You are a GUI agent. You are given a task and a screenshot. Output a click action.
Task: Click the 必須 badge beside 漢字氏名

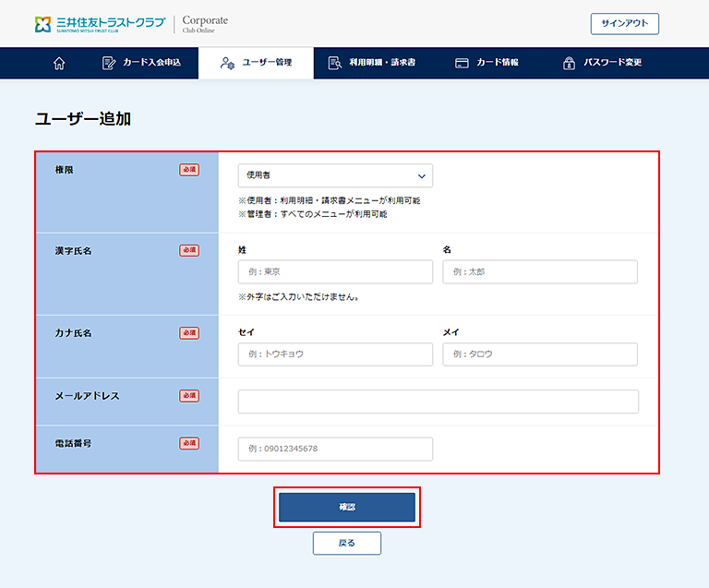(x=189, y=250)
